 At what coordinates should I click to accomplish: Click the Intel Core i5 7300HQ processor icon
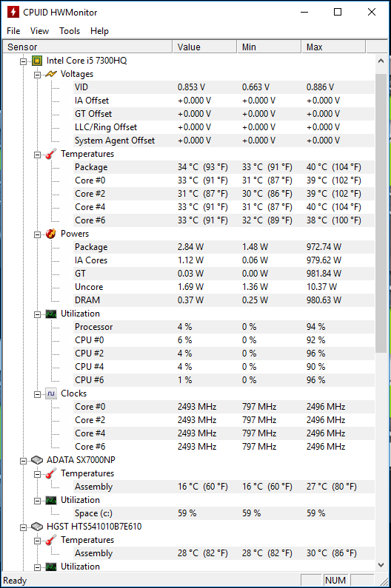[x=37, y=61]
